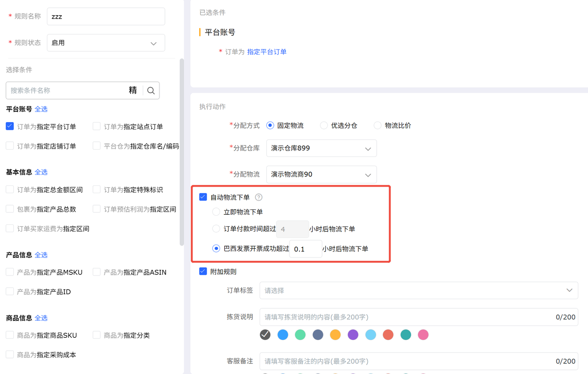
Task: Select the dark checked color swatch under 拣货说明
Action: [265, 335]
